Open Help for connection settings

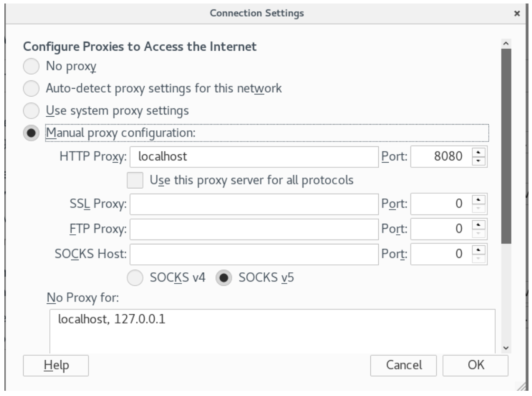coord(55,365)
